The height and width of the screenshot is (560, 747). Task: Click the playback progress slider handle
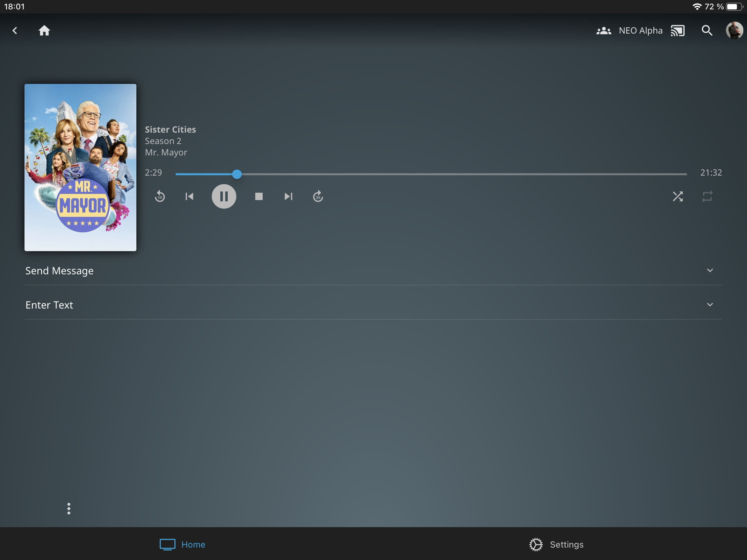237,174
